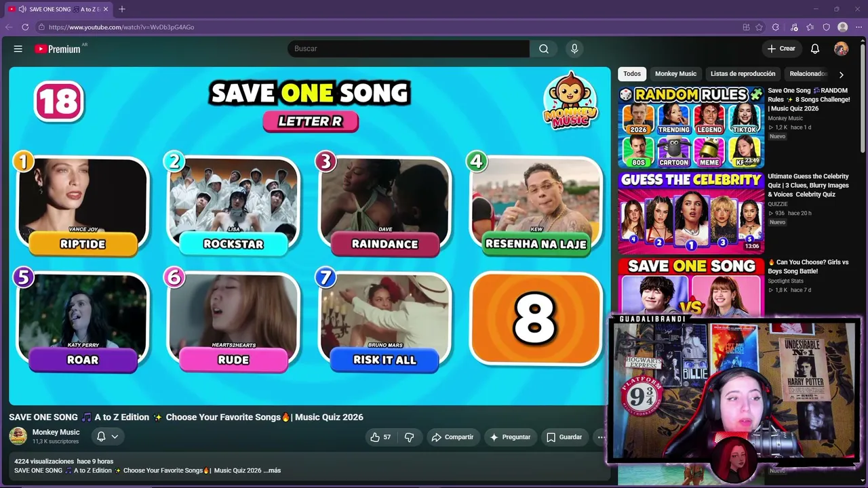Image resolution: width=868 pixels, height=488 pixels.
Task: Like the video with thumbs up
Action: coord(380,437)
